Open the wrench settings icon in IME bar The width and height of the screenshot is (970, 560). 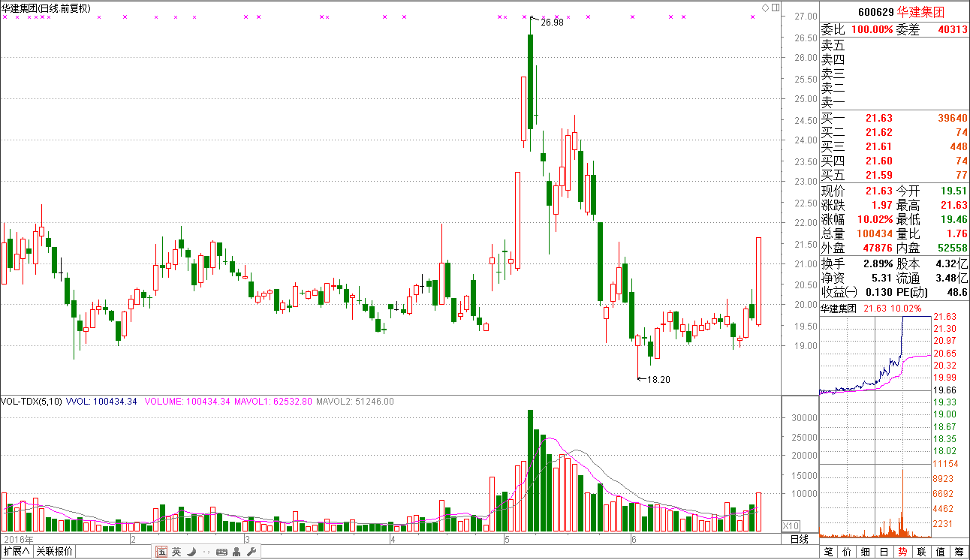252,552
